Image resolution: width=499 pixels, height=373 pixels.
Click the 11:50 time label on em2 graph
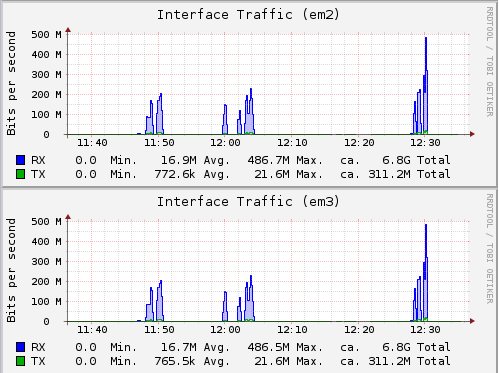coord(159,143)
